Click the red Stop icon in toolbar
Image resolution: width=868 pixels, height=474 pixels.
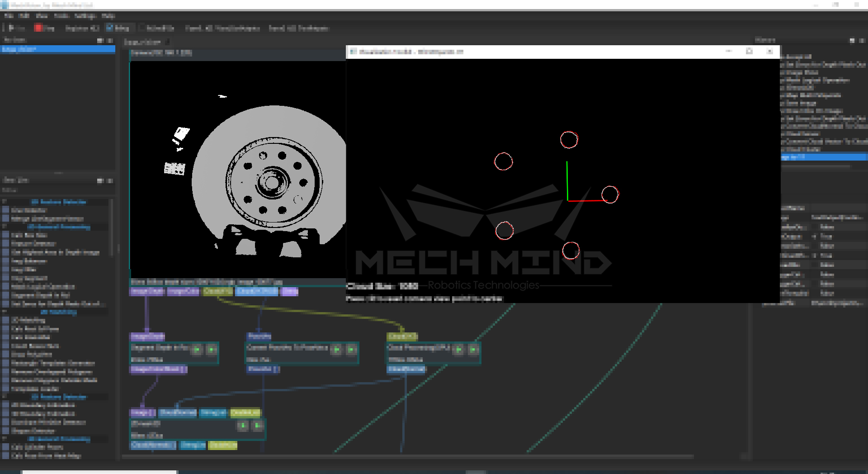click(x=38, y=28)
